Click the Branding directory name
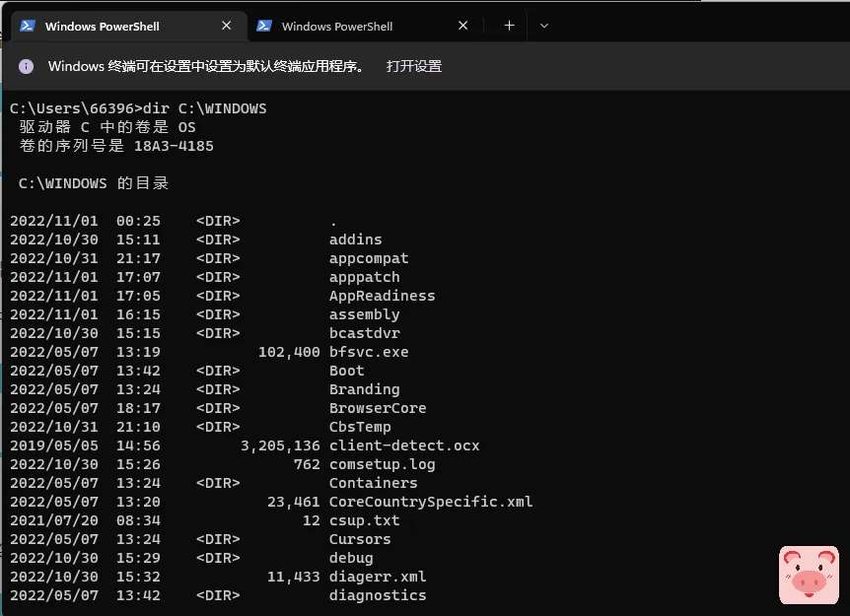The width and height of the screenshot is (850, 616). (x=364, y=389)
